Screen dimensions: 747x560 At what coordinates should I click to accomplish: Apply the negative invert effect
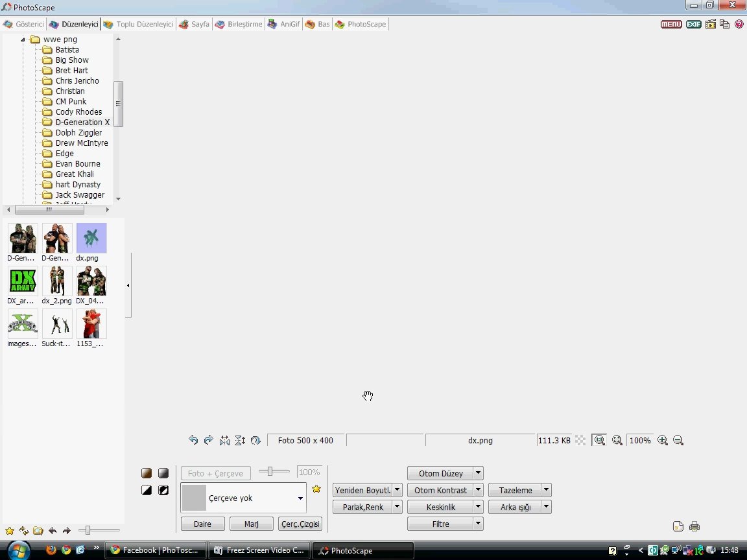coord(163,490)
